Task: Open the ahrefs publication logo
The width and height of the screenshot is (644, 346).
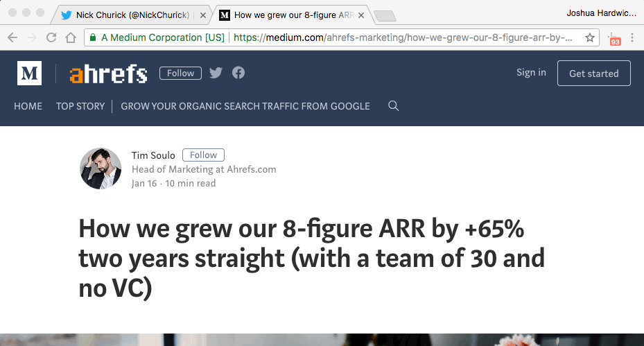Action: click(108, 74)
